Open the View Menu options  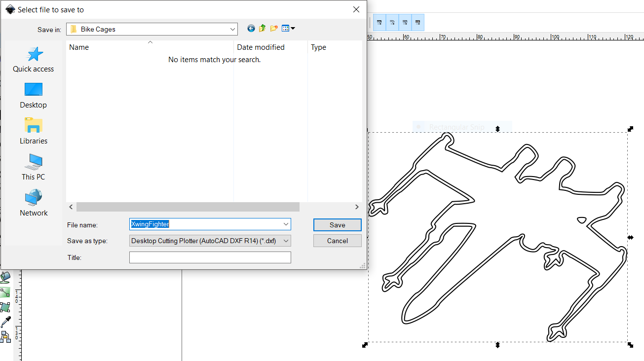click(288, 29)
